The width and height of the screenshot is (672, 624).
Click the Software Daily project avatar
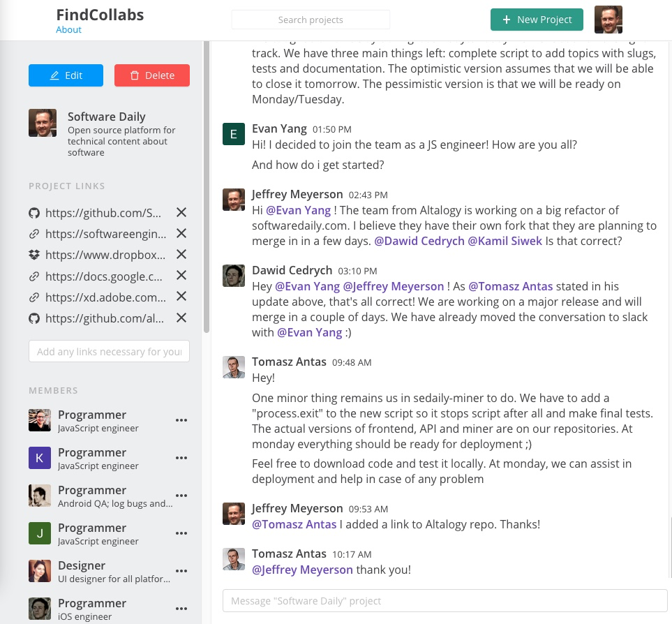[x=43, y=123]
